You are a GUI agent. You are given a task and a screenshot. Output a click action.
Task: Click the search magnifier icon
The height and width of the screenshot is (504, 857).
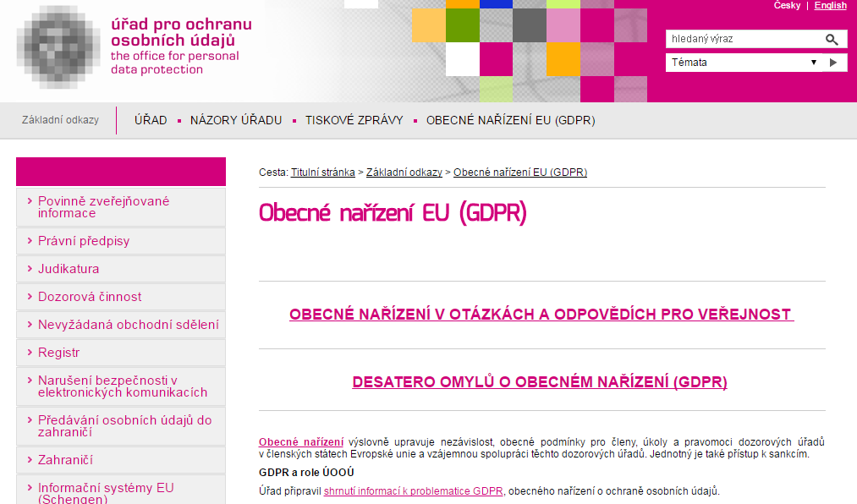[x=832, y=39]
